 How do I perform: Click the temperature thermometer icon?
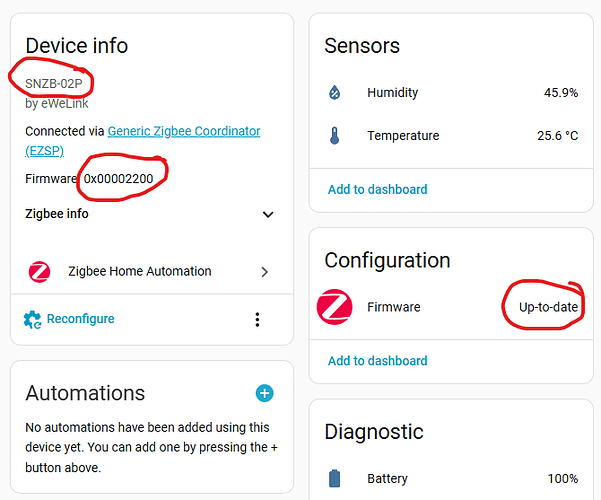pyautogui.click(x=335, y=136)
